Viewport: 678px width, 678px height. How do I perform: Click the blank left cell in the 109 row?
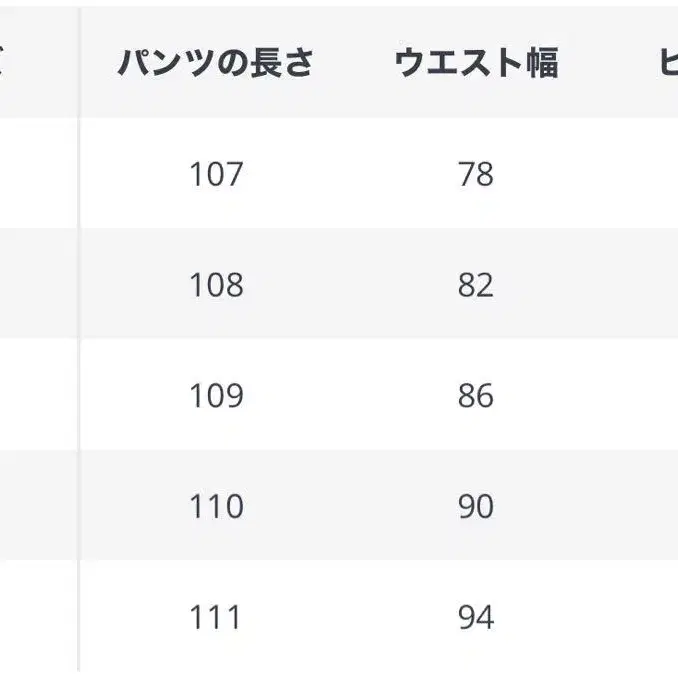[x=38, y=396]
